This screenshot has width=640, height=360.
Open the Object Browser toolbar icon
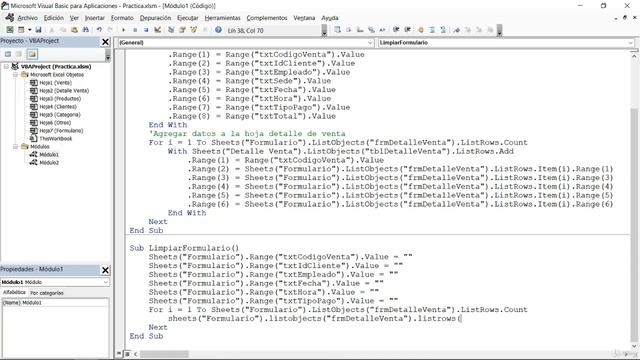193,30
